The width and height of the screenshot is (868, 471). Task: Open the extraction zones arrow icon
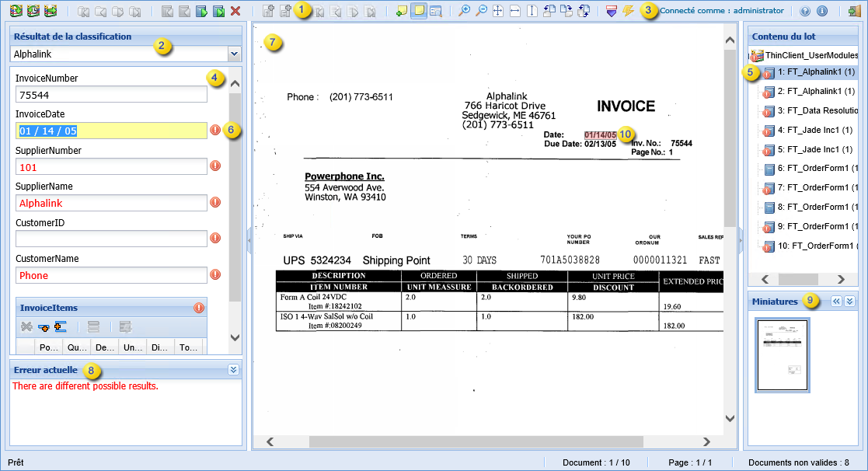[x=612, y=10]
